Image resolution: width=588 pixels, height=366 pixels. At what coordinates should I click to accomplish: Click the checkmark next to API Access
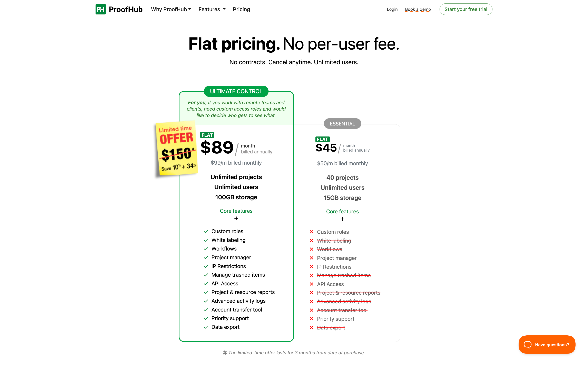(x=206, y=284)
